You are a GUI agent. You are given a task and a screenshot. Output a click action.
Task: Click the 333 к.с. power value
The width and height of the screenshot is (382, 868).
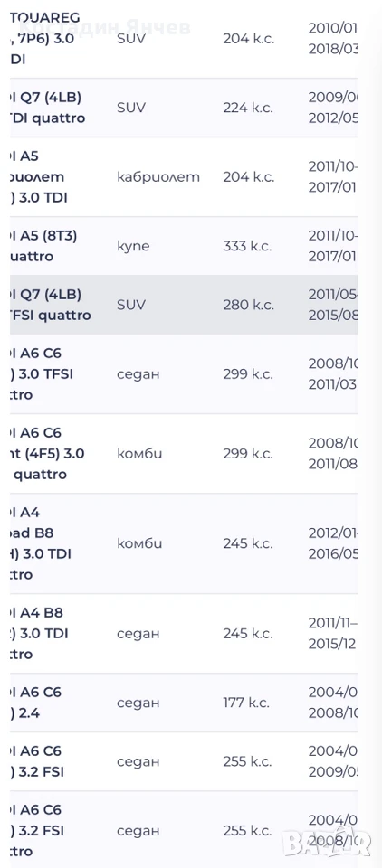[248, 246]
